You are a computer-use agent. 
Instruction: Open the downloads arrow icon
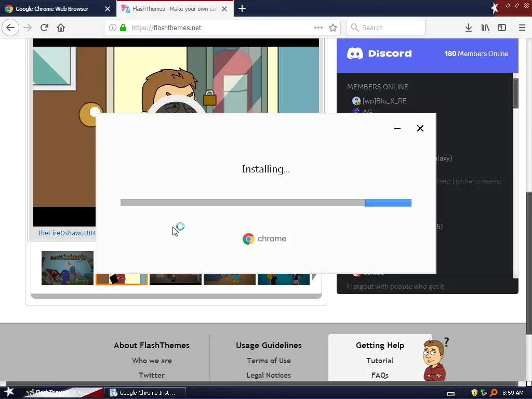point(469,28)
